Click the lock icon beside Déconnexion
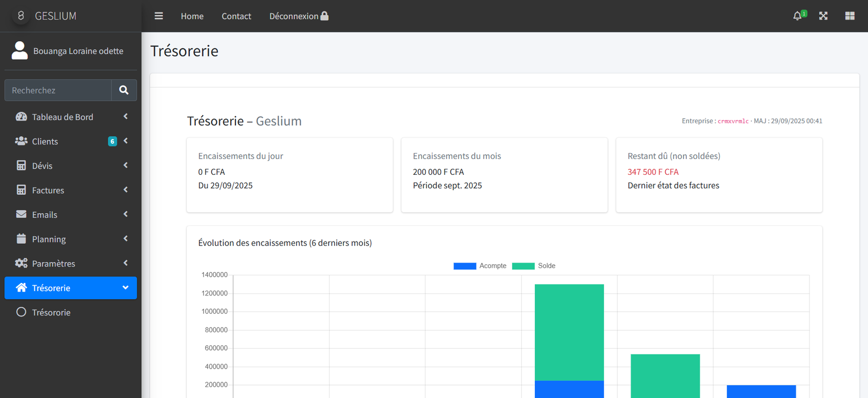This screenshot has height=398, width=868. tap(324, 16)
